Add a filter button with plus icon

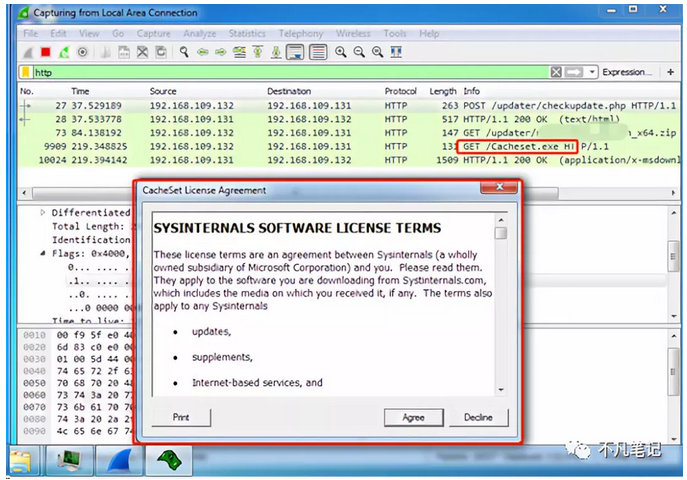(x=670, y=72)
